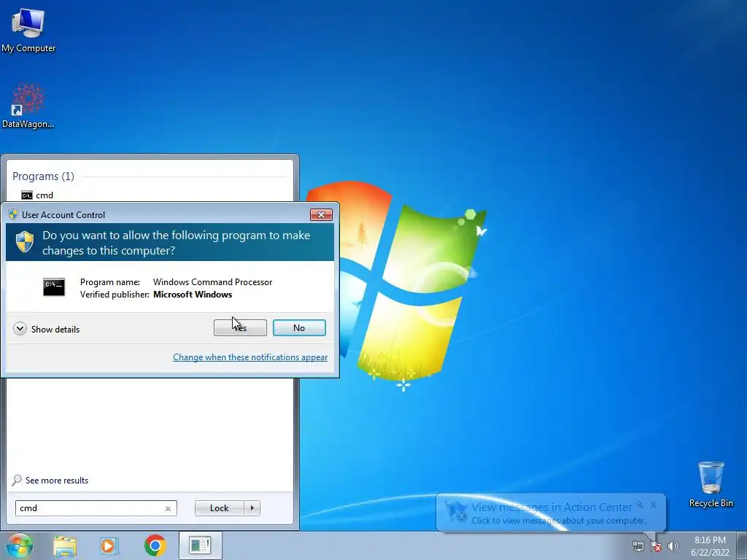Clear the search box with the X
747x560 pixels.
[x=168, y=508]
